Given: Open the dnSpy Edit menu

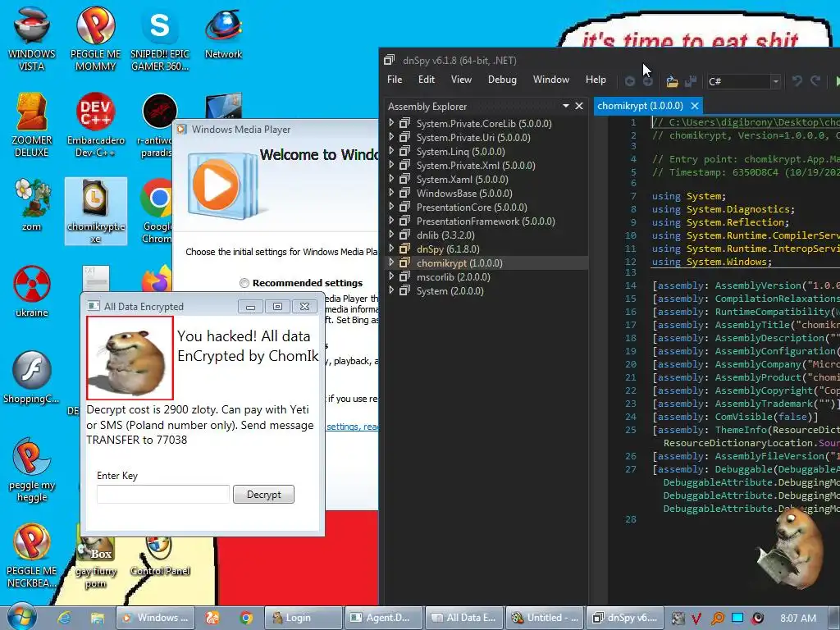Looking at the screenshot, I should click(x=427, y=80).
